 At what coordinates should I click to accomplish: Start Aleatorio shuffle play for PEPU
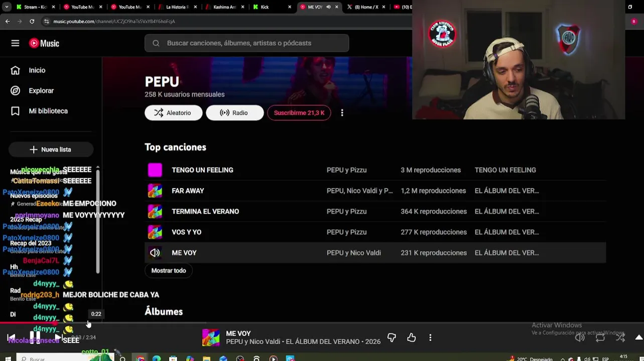tap(174, 113)
